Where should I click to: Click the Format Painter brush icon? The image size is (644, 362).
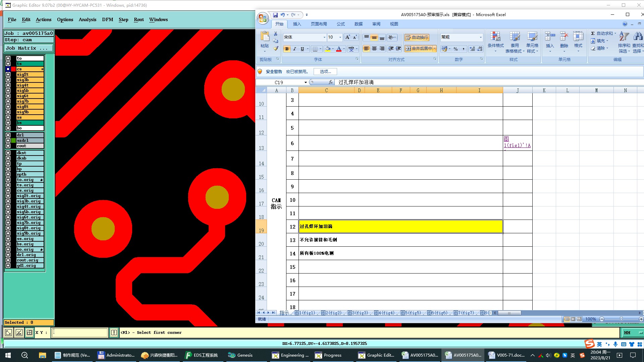[x=276, y=49]
